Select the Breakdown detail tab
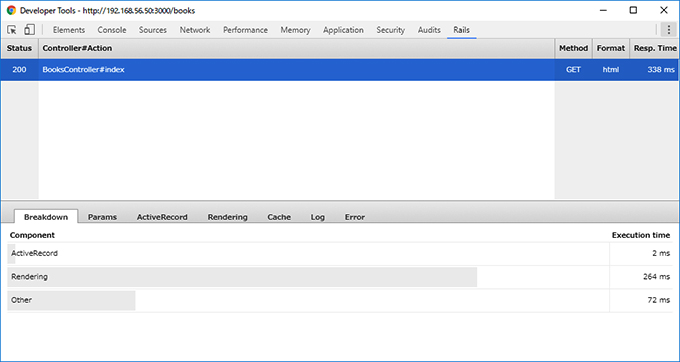 tap(46, 217)
